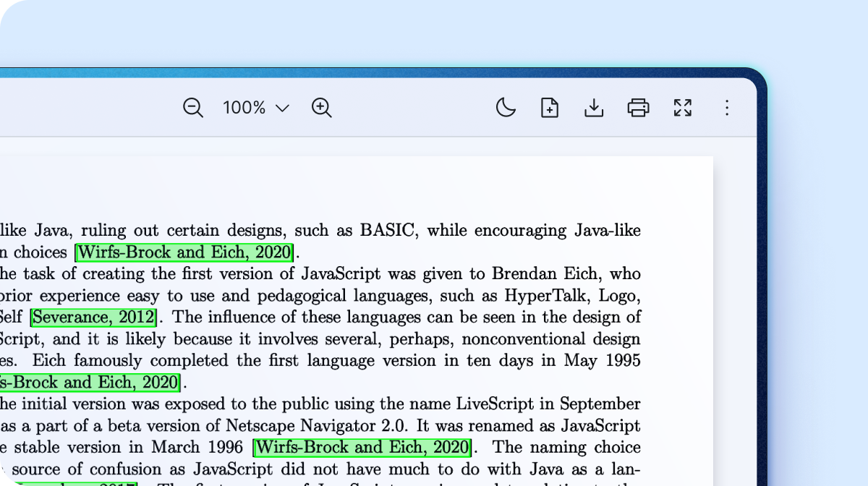Image resolution: width=868 pixels, height=486 pixels.
Task: Zoom in with the plus magnifier
Action: click(322, 108)
